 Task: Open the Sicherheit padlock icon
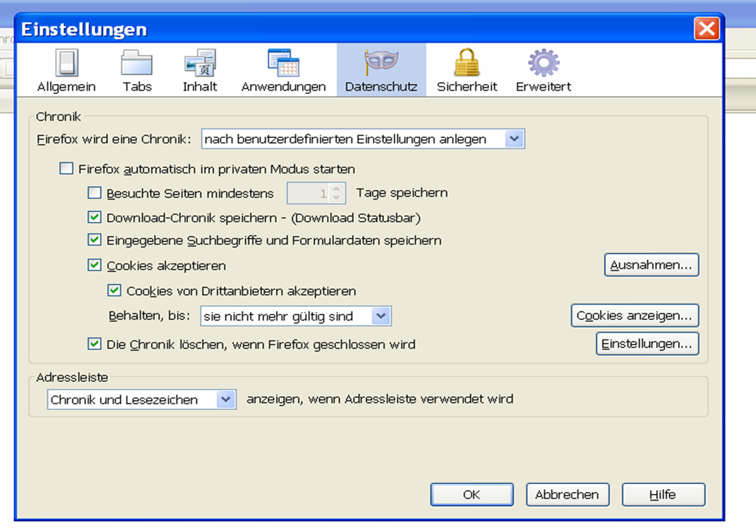(x=467, y=62)
